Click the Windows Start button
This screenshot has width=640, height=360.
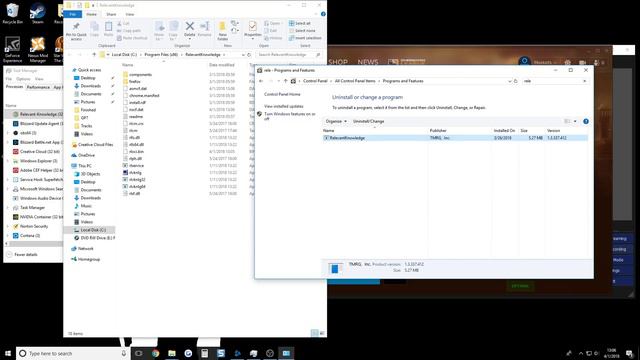click(x=8, y=353)
